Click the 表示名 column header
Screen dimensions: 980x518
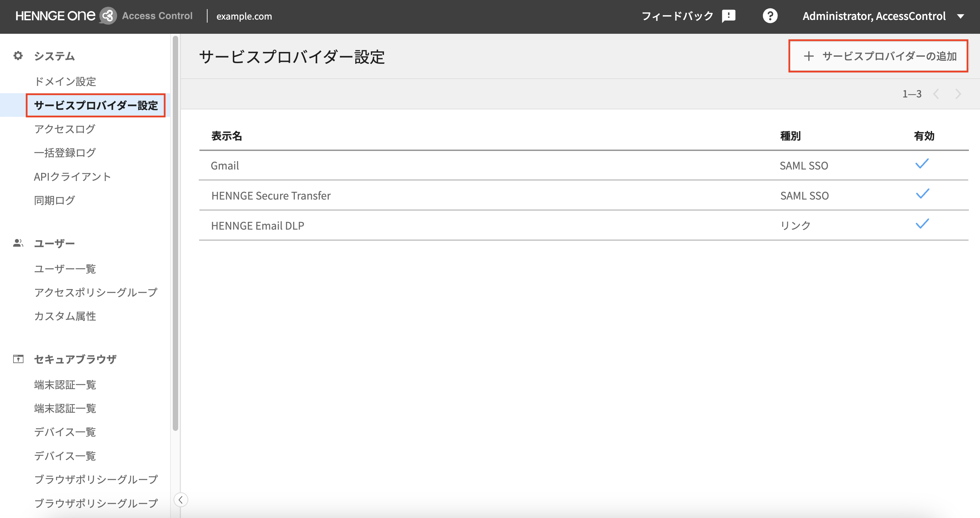coord(226,136)
